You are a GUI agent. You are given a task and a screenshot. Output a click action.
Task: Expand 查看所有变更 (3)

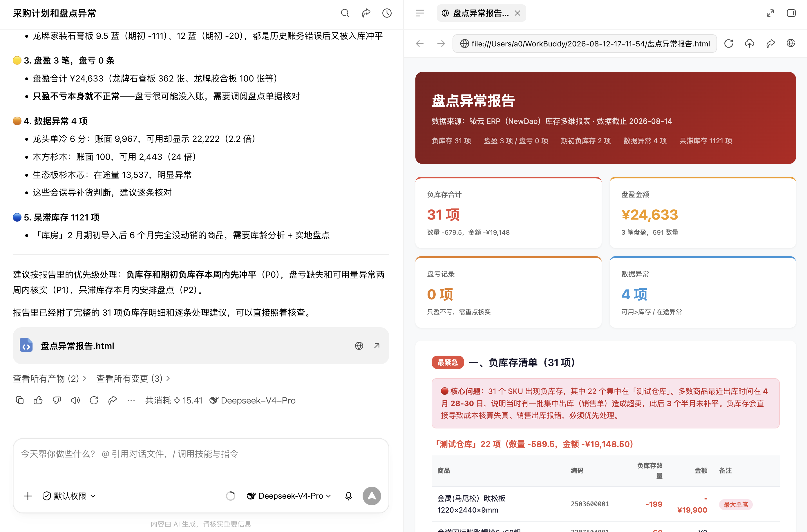click(x=133, y=379)
